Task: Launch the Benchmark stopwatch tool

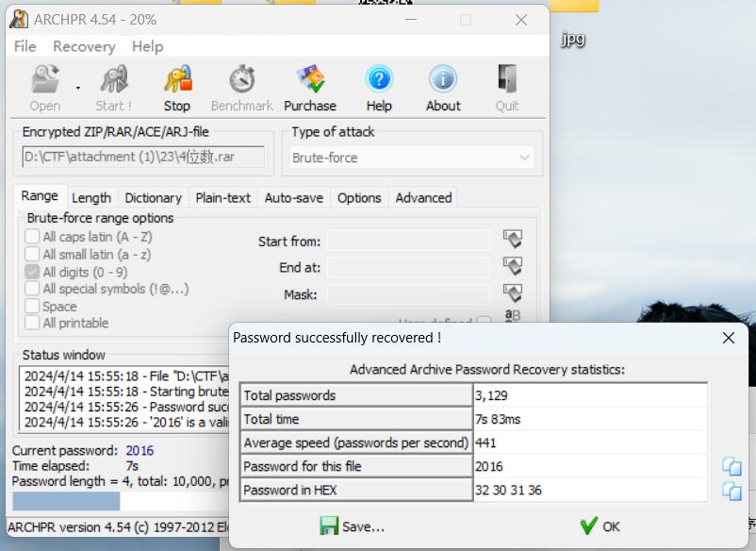Action: 242,88
